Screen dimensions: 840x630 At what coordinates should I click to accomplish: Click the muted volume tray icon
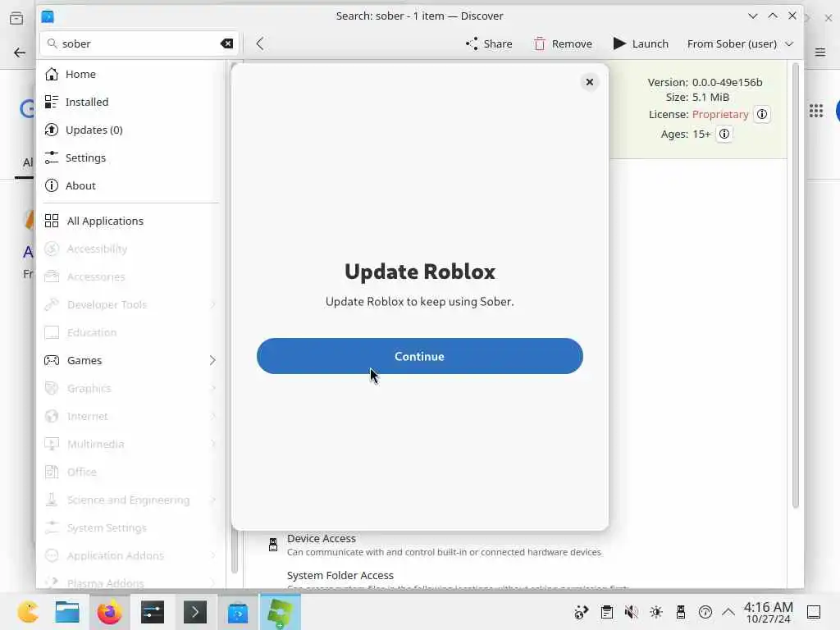click(x=631, y=612)
